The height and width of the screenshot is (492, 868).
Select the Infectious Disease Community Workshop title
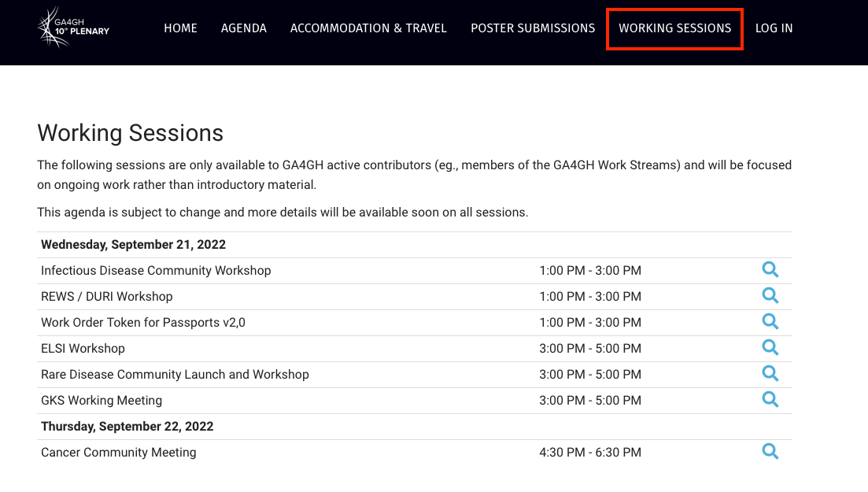156,271
